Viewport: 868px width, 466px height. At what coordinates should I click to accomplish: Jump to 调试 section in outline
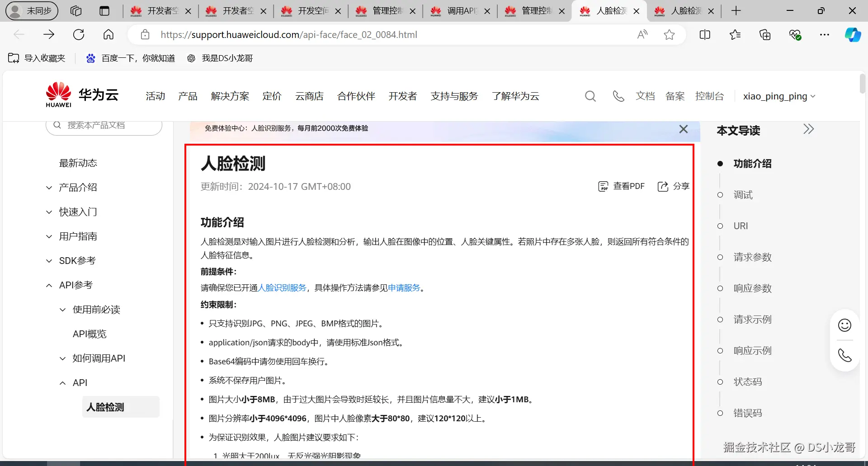(x=743, y=195)
